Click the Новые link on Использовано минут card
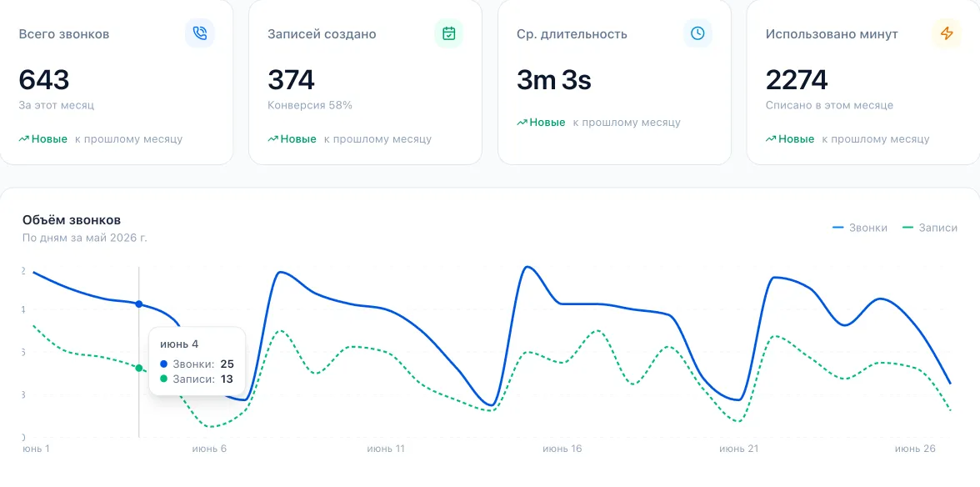The image size is (980, 487). [797, 138]
